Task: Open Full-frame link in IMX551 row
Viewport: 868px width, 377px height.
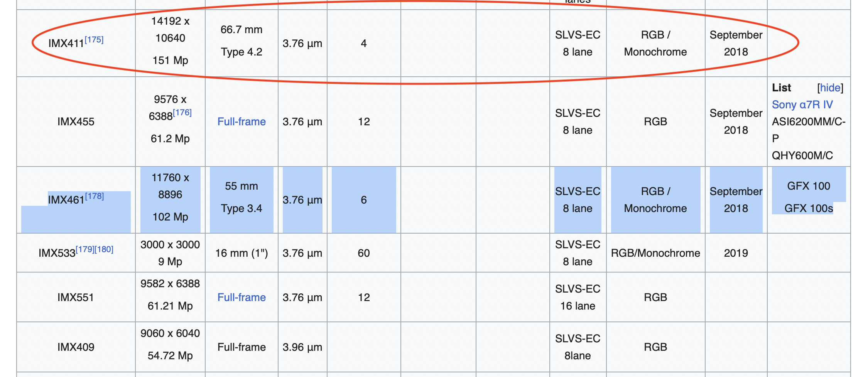Action: [x=241, y=298]
